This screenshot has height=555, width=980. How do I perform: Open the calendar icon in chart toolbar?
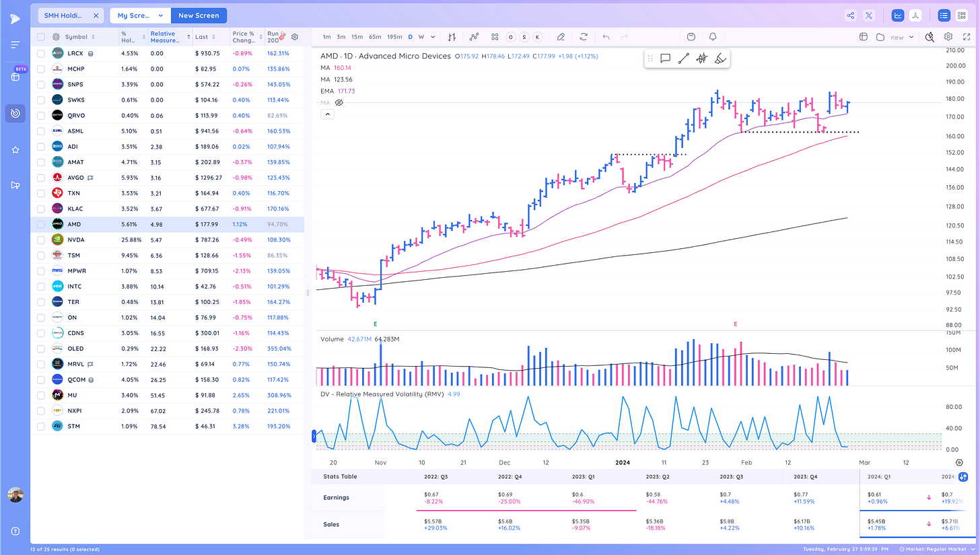click(x=691, y=37)
